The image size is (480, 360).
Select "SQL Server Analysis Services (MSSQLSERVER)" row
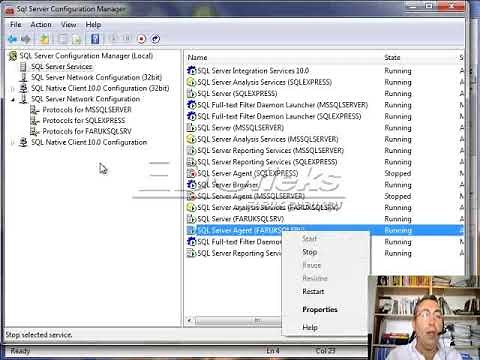pyautogui.click(x=323, y=139)
